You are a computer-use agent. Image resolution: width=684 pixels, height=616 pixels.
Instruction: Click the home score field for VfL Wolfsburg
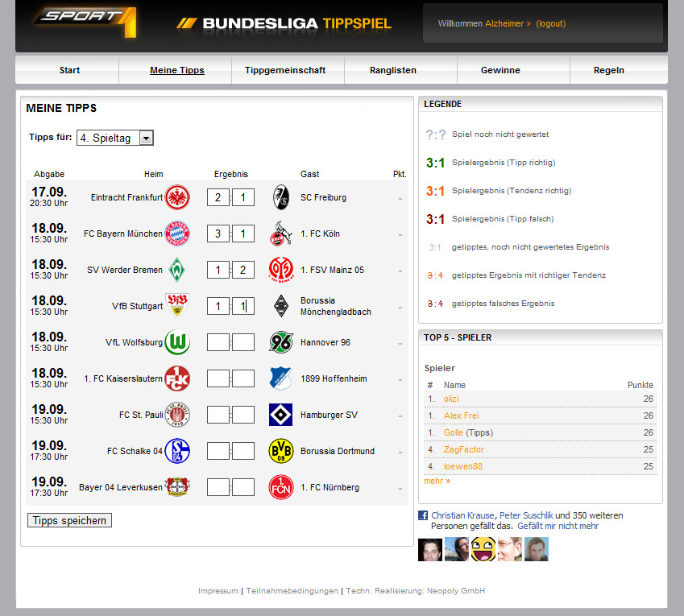218,342
